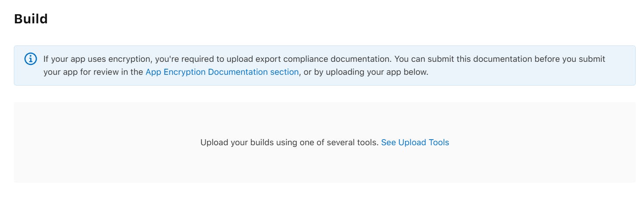
Task: Click the word "builds" in the upload message
Action: click(262, 143)
